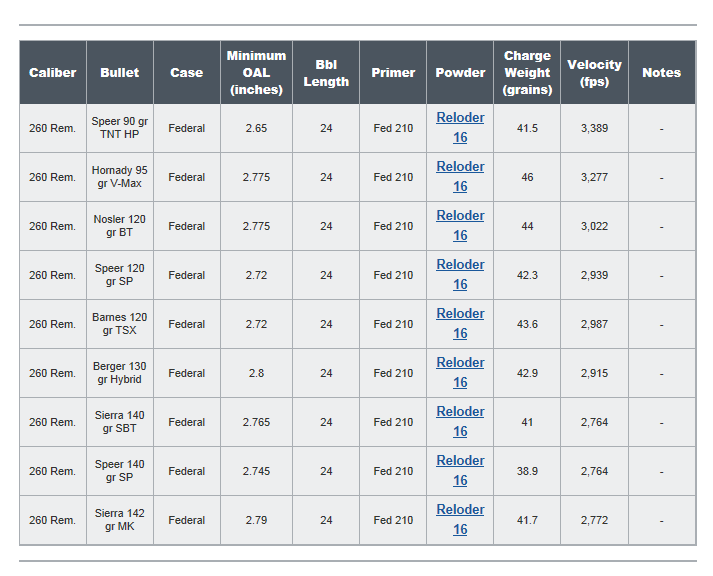The width and height of the screenshot is (713, 576).
Task: Open Reloder 16 link for Barnes 120 gr TSX
Action: [460, 324]
